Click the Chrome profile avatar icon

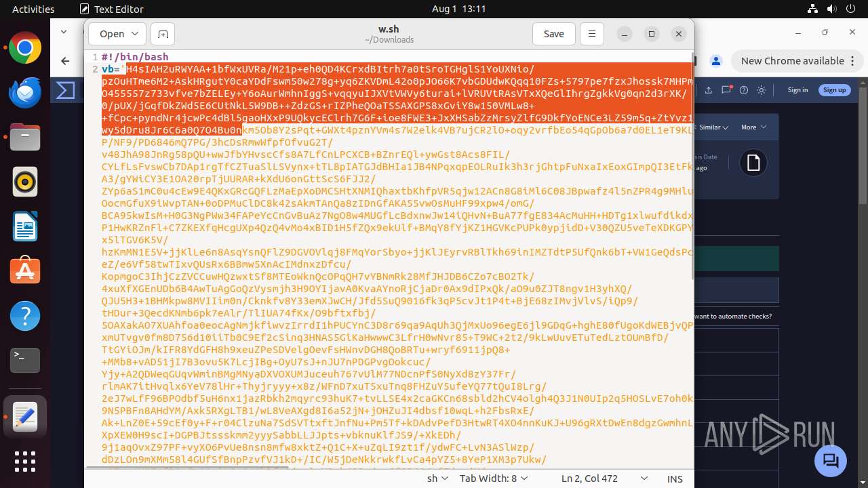pos(716,61)
